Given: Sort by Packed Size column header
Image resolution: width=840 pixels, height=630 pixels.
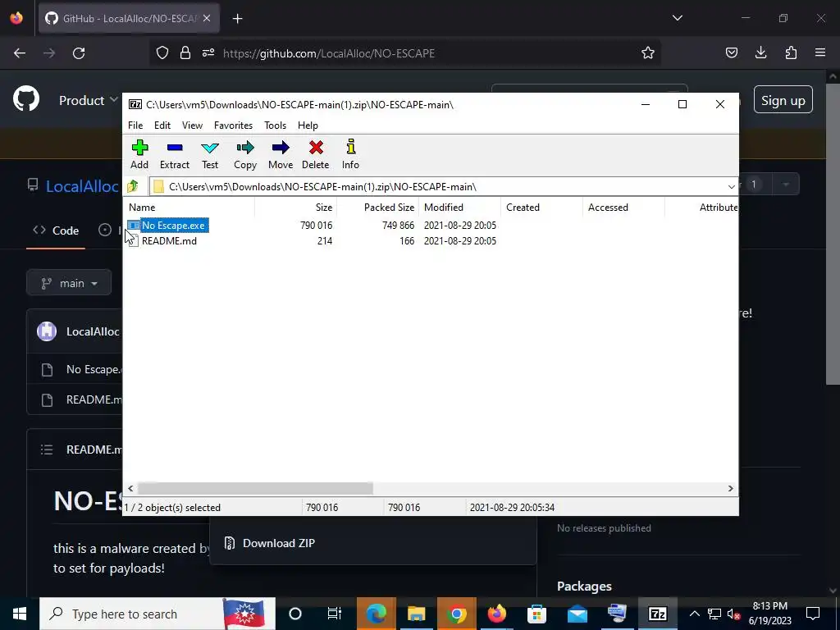Looking at the screenshot, I should click(x=377, y=208).
